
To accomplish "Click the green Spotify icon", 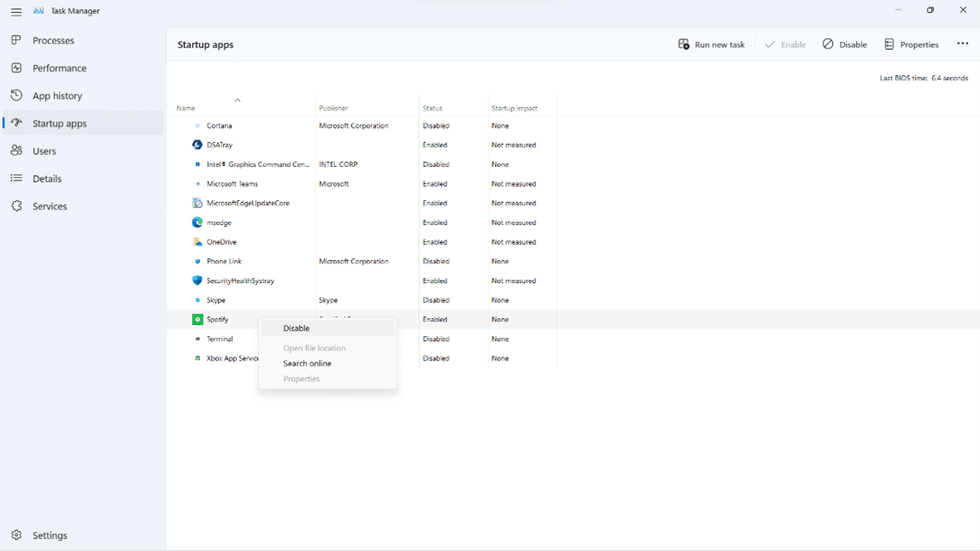I will pyautogui.click(x=198, y=319).
